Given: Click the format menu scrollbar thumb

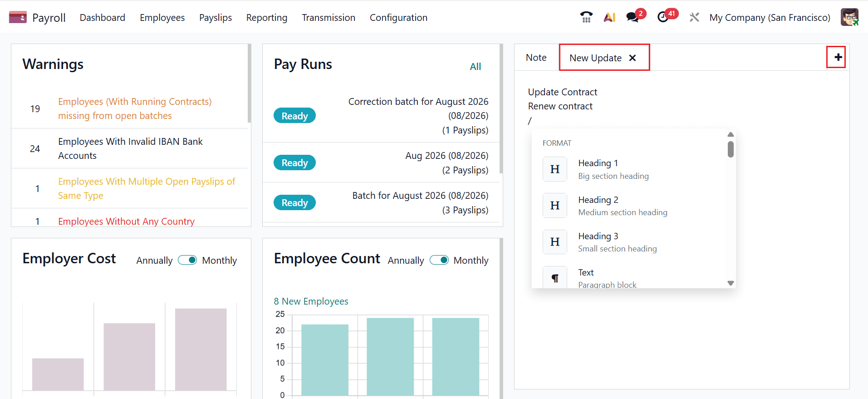Looking at the screenshot, I should click(731, 149).
